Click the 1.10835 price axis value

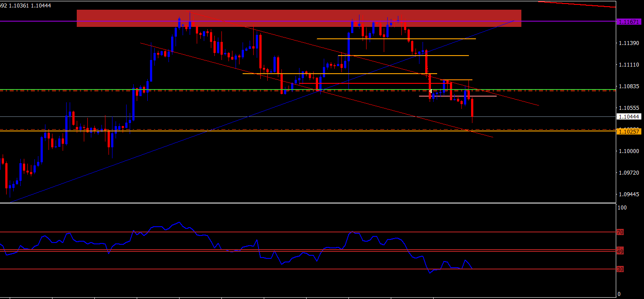click(629, 86)
